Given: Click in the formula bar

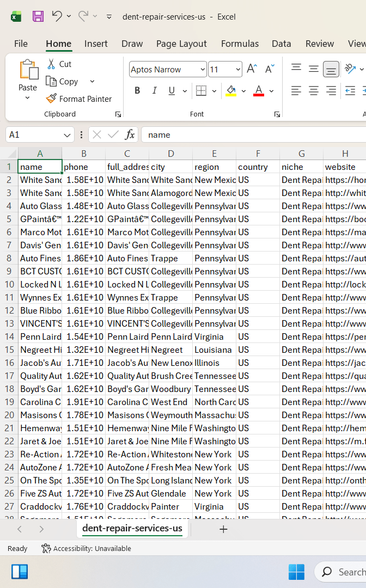Looking at the screenshot, I should (253, 134).
